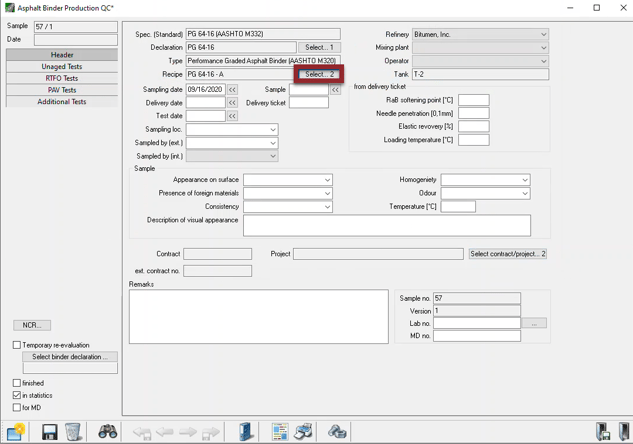The height and width of the screenshot is (444, 633).
Task: Open the Sampled by (ext.) dropdown
Action: 232,143
